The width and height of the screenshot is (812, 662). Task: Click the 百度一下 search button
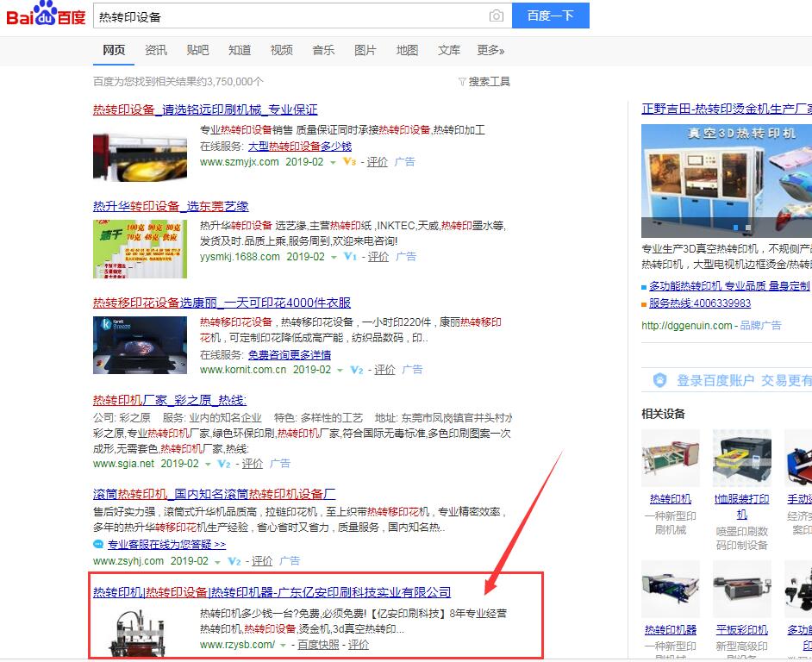550,16
